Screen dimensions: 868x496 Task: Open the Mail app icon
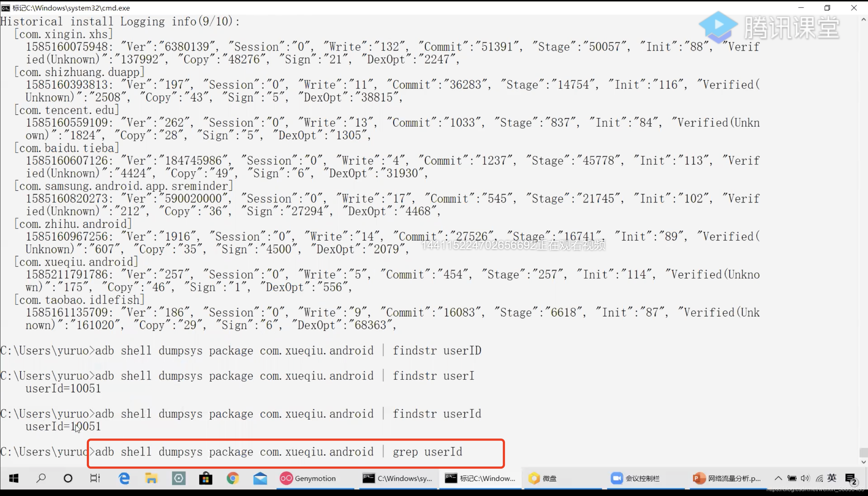pos(260,478)
